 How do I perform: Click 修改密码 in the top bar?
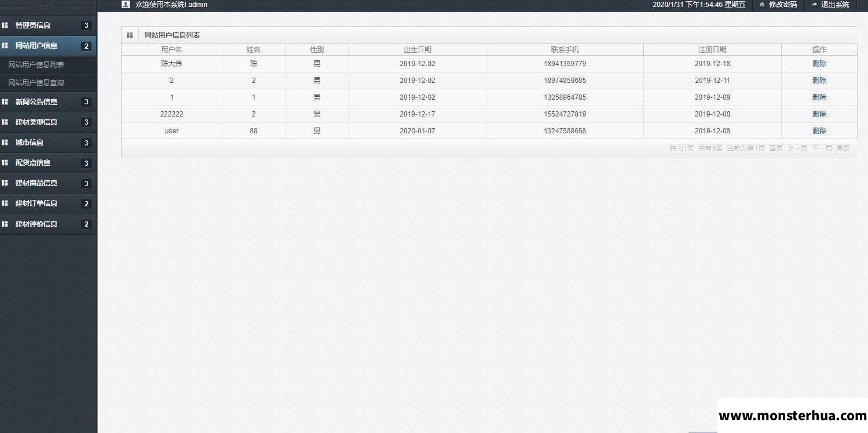point(783,5)
